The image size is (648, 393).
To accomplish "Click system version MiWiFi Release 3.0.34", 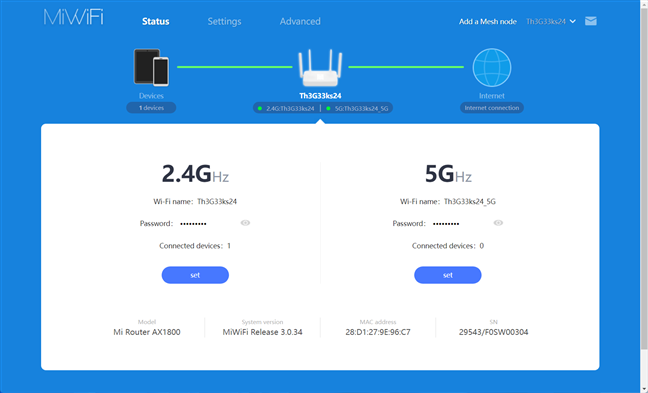I will pos(262,332).
